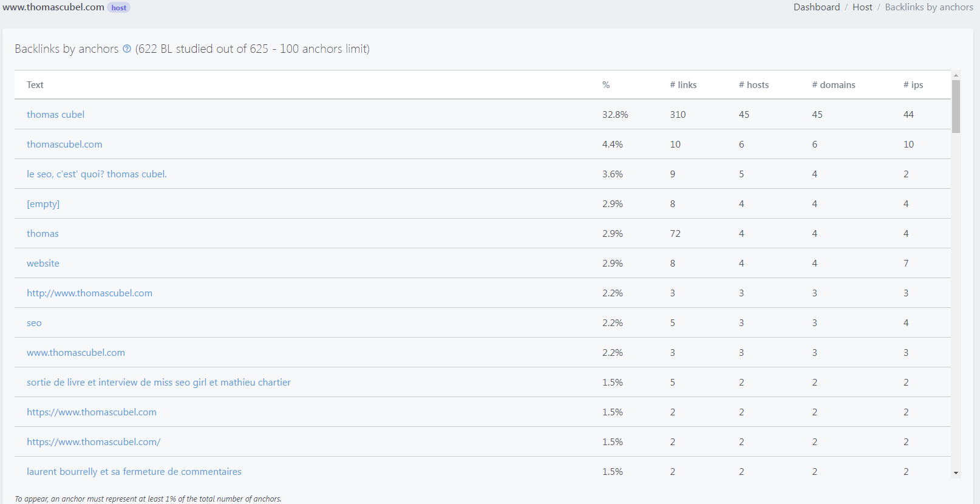This screenshot has width=980, height=504.
Task: Click the 'Backlinks by anchors' breadcrumb item
Action: (929, 7)
